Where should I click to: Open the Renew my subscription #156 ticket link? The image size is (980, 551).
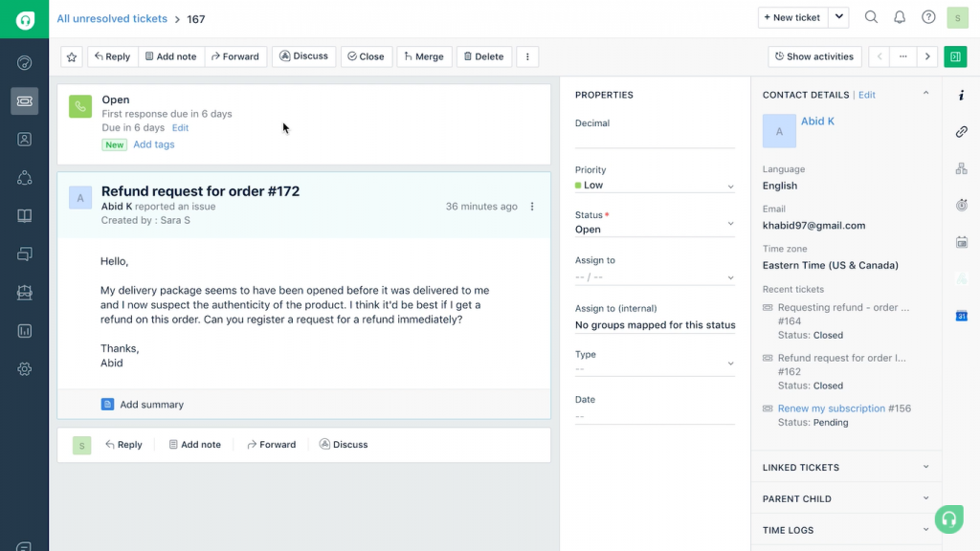tap(831, 408)
